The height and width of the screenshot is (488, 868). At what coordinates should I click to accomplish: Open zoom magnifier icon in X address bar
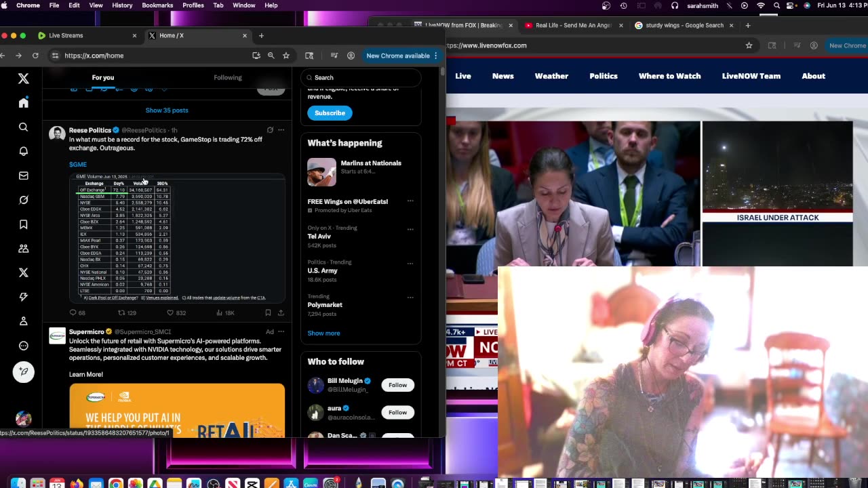click(271, 56)
